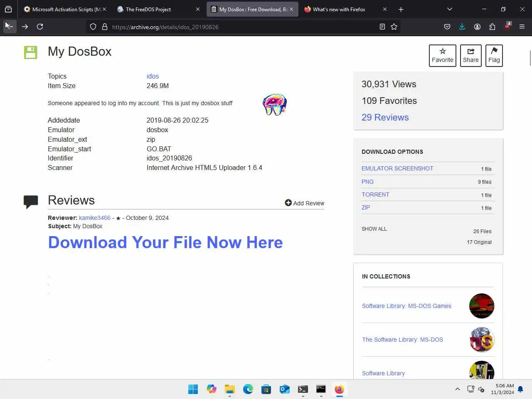Open reviewer kamike3466 profile link

(95, 218)
